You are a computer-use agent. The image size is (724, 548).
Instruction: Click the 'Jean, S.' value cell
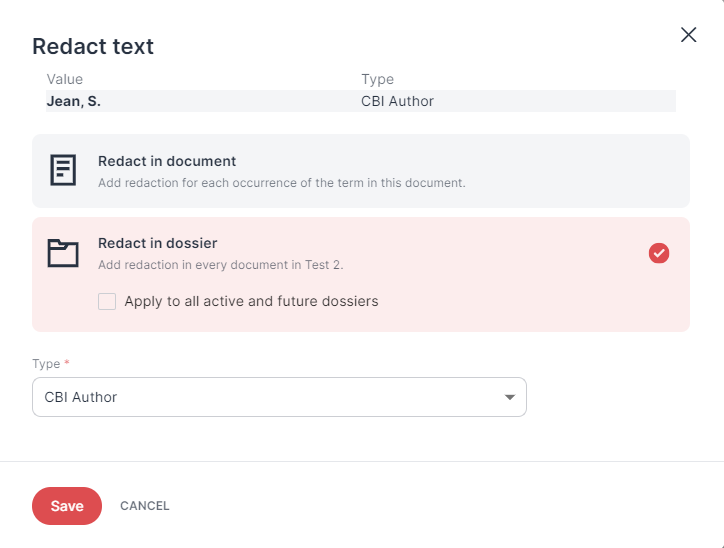coord(74,101)
